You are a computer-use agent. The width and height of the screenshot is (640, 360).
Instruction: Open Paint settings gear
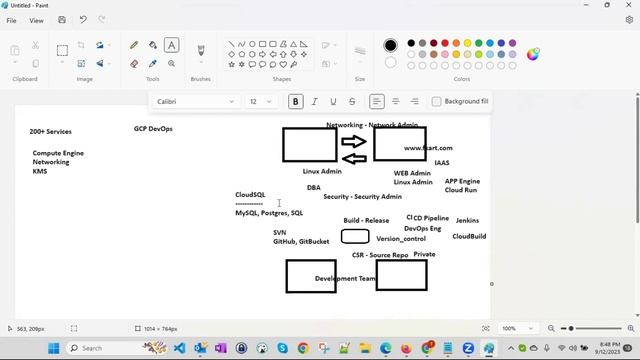click(629, 20)
